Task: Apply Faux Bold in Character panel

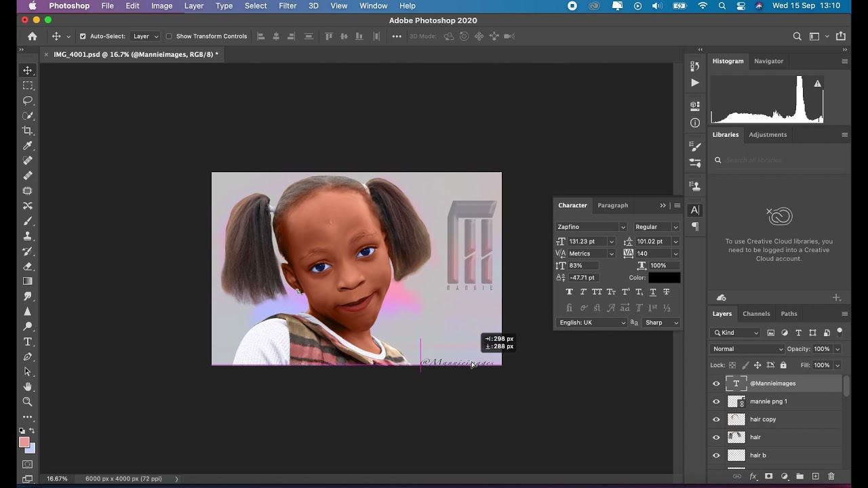Action: tap(569, 292)
